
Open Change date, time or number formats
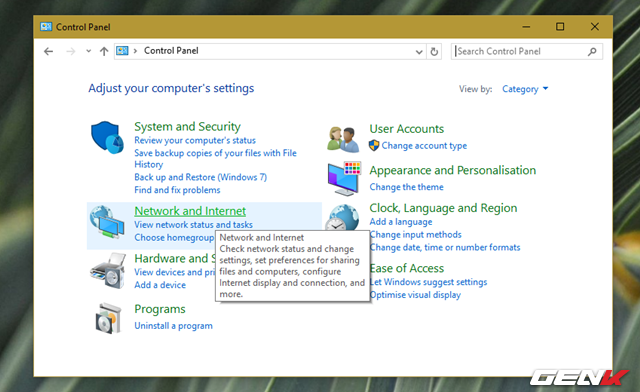445,247
